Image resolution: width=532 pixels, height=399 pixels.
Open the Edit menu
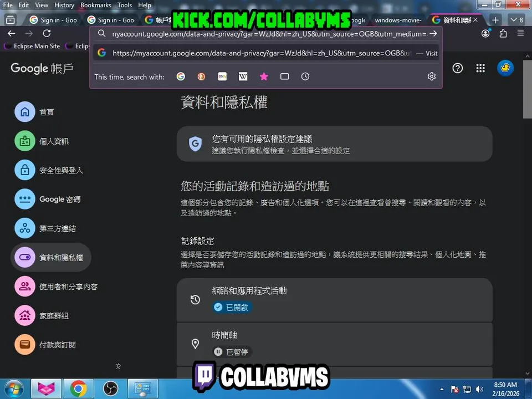24,5
